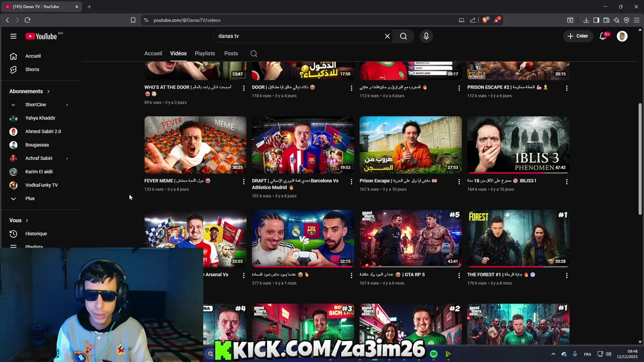Open options for WHO'S AT THE DOOR video
The width and height of the screenshot is (644, 362).
(244, 88)
